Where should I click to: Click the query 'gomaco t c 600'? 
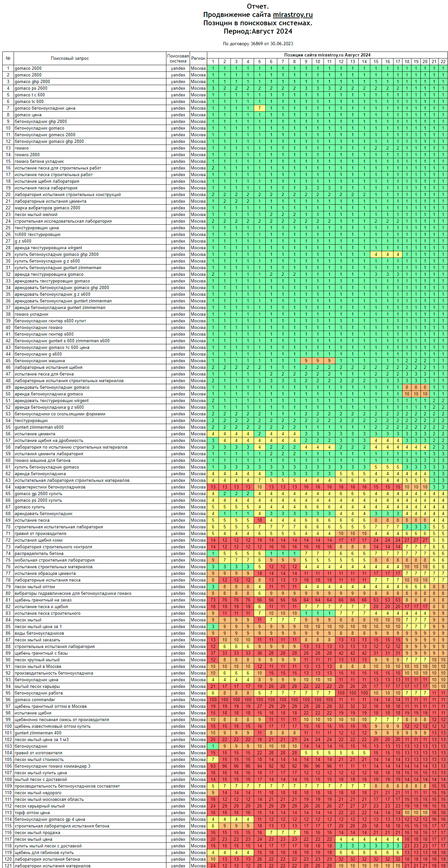point(30,95)
